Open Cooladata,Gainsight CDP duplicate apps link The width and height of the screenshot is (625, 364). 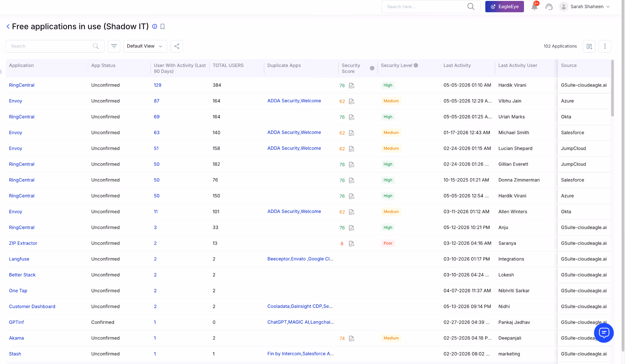(300, 306)
